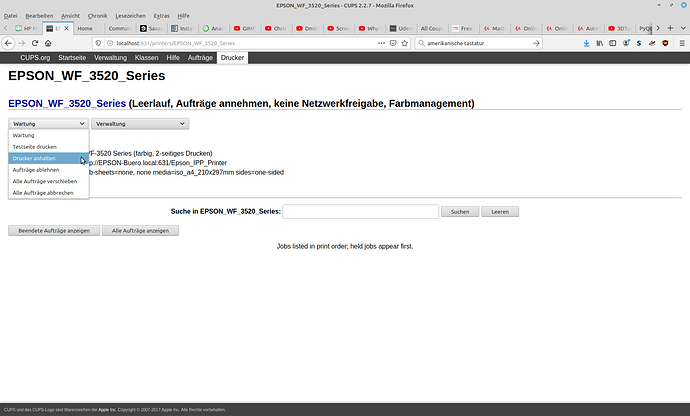Open the Startseite navigation link
690x416 pixels.
[x=72, y=58]
